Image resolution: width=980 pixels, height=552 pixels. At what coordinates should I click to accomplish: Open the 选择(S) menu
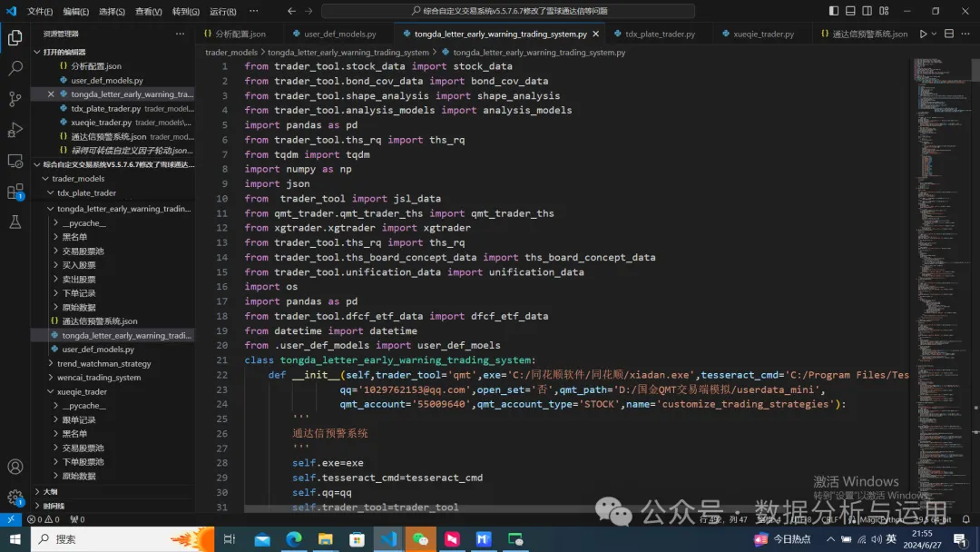coord(112,11)
